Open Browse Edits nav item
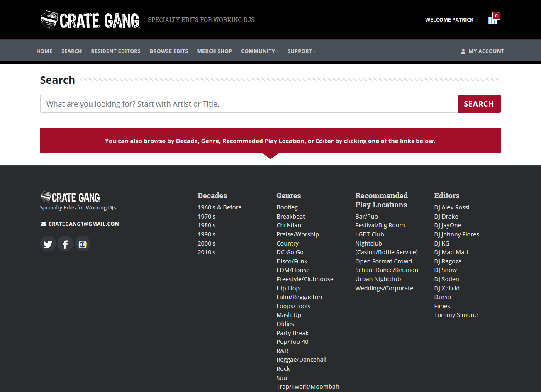541x392 pixels. click(x=169, y=51)
